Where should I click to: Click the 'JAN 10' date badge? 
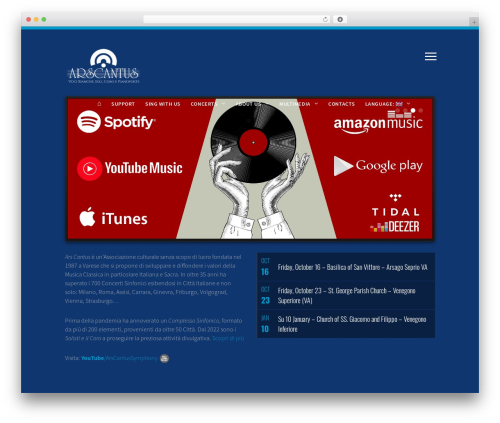pyautogui.click(x=265, y=324)
